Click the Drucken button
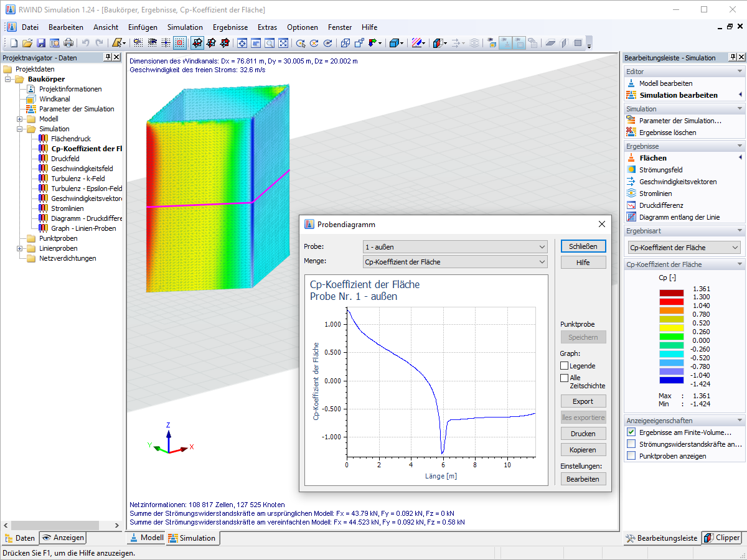 [x=583, y=434]
